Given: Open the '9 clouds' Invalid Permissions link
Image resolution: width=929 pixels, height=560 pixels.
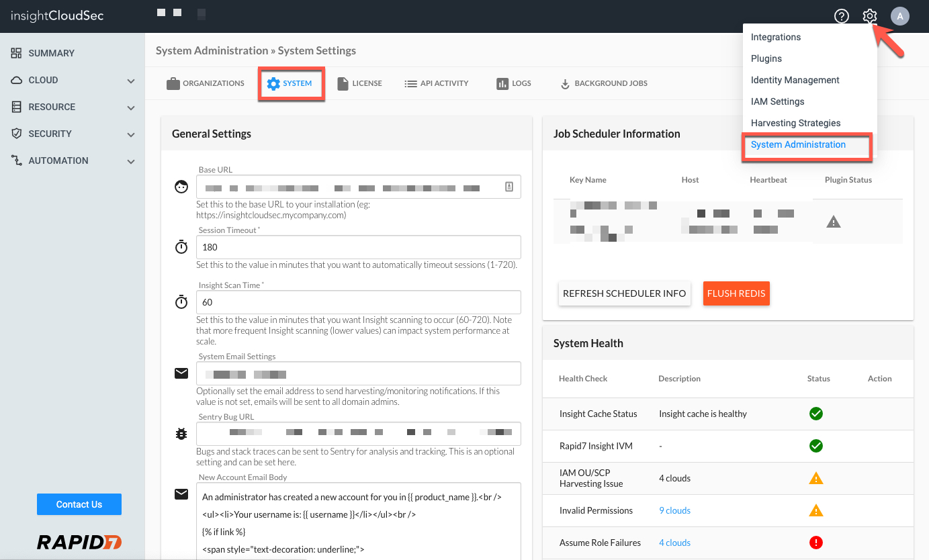Looking at the screenshot, I should pyautogui.click(x=675, y=510).
